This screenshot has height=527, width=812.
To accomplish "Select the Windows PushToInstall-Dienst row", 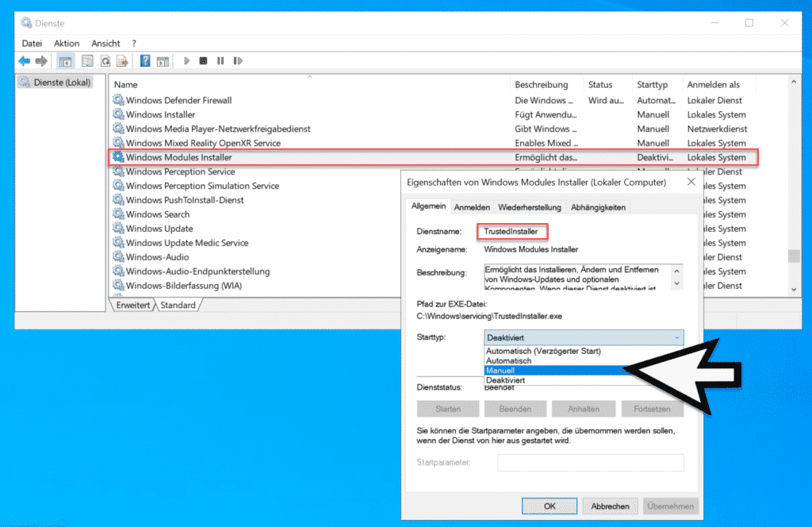I will pos(256,200).
